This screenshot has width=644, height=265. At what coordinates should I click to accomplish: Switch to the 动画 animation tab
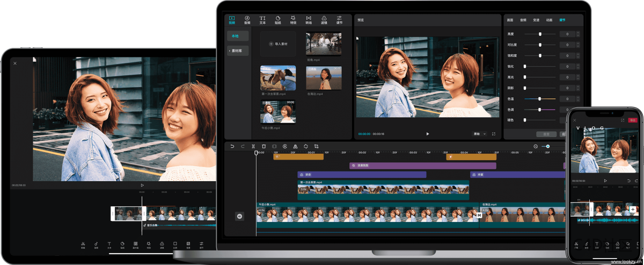(x=549, y=20)
